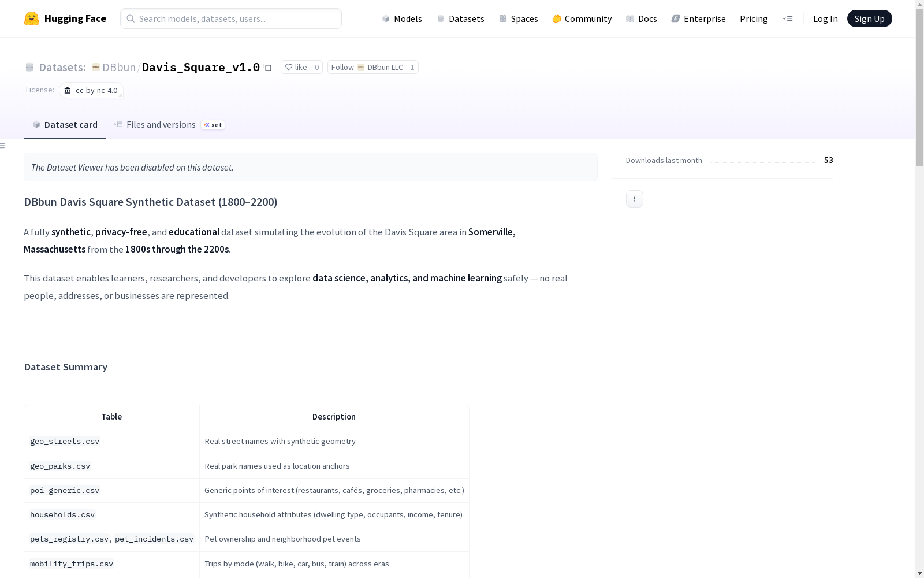
Task: Click the pet_incidents.csv text
Action: (x=154, y=539)
